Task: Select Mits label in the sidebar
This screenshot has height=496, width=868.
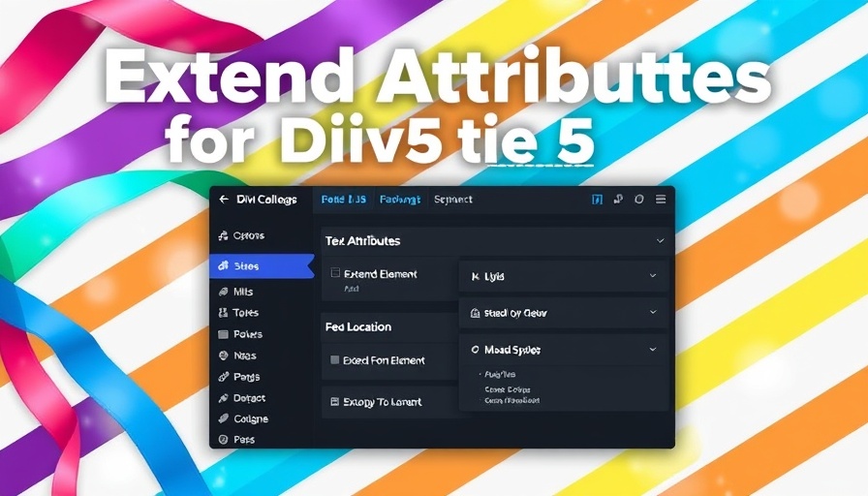Action: [243, 292]
